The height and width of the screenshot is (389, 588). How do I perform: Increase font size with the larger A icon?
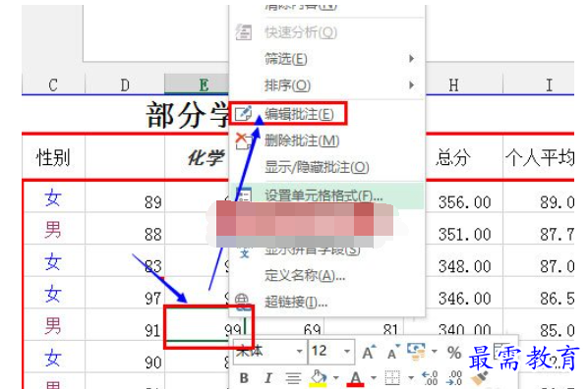[369, 353]
